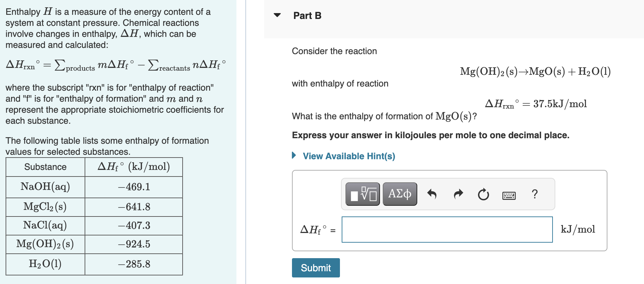
Task: Reset the equation editor entry
Action: click(483, 194)
